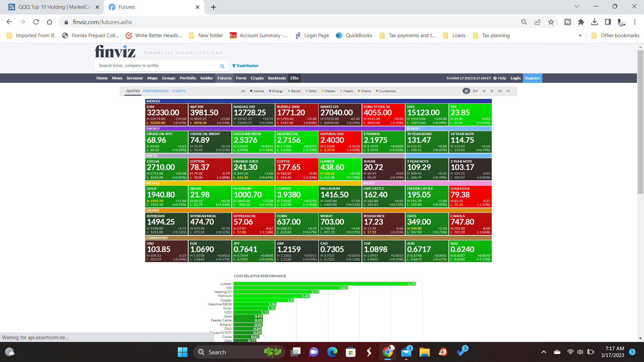Click the browser back arrow

9,22
